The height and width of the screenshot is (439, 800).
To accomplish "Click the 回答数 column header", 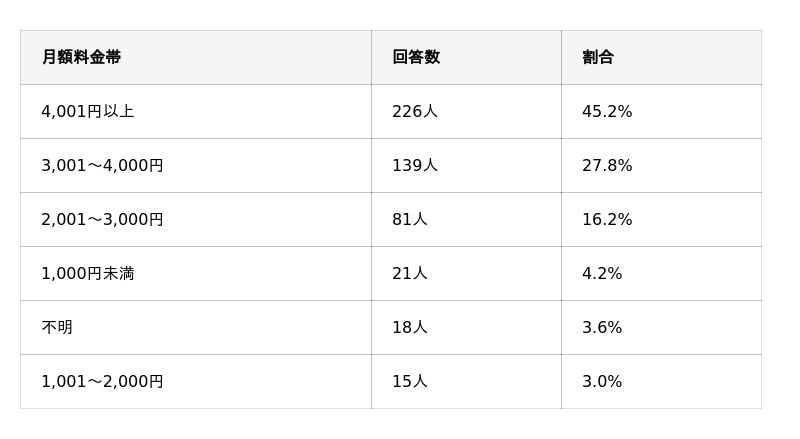I will pyautogui.click(x=416, y=57).
